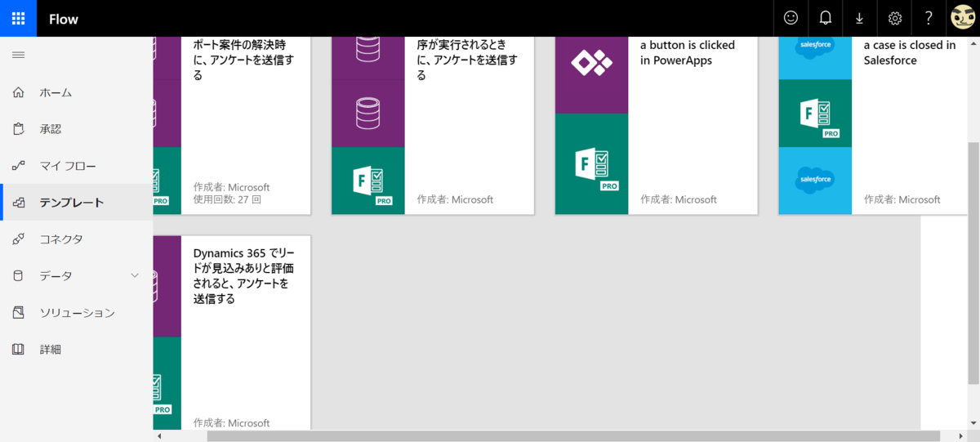Screen dimensions: 980x442
Task: Click the Flow title in header
Action: [x=64, y=19]
